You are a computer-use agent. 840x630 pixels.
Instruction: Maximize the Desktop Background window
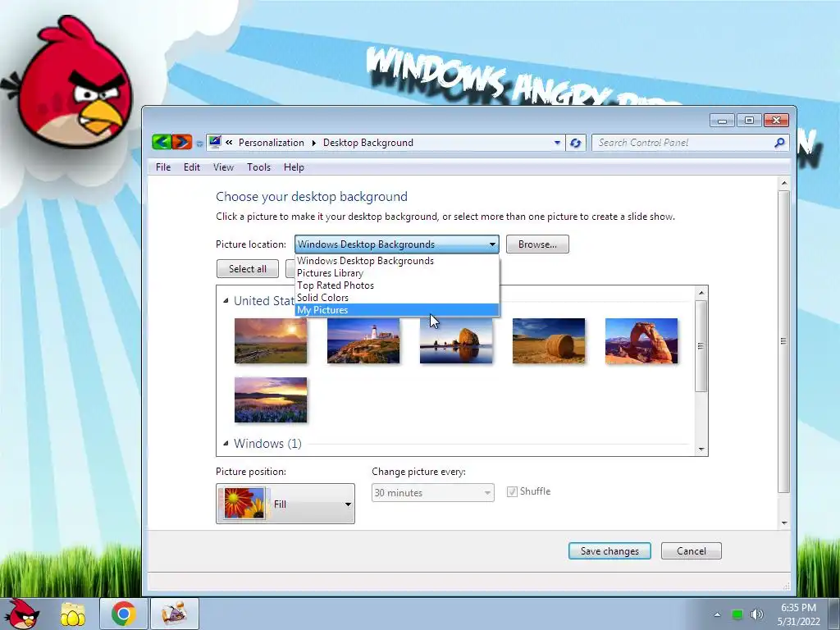[x=749, y=121]
